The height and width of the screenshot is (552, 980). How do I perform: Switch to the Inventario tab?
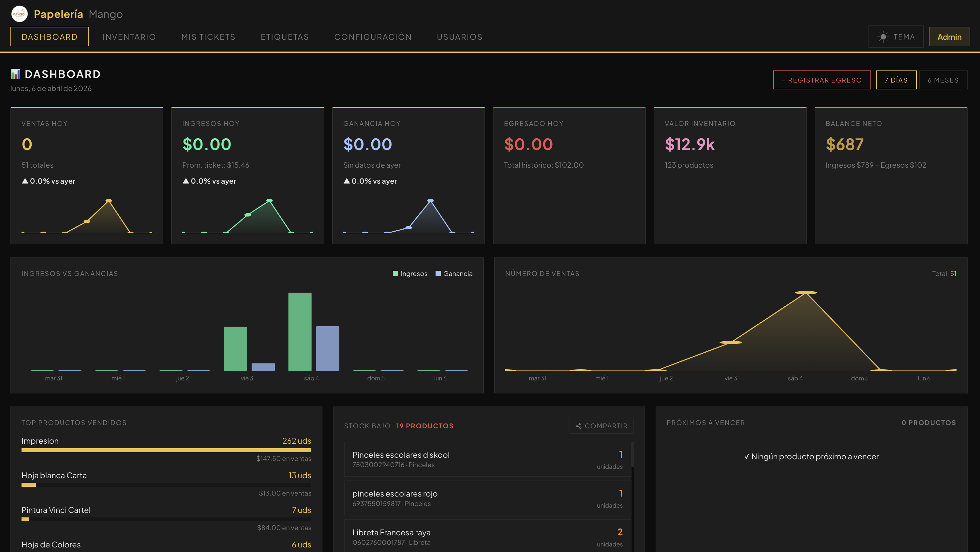pos(129,37)
